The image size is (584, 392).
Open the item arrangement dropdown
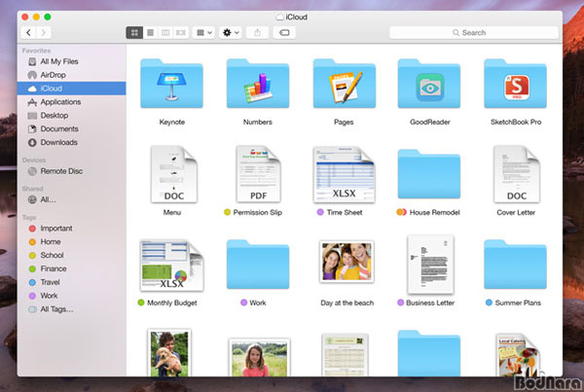tap(203, 33)
